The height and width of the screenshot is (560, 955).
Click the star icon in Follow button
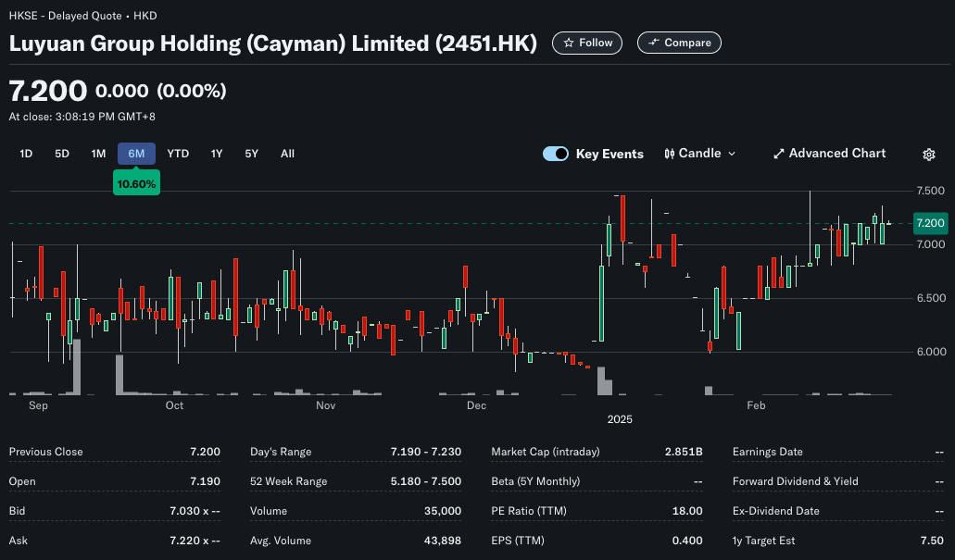pos(568,43)
